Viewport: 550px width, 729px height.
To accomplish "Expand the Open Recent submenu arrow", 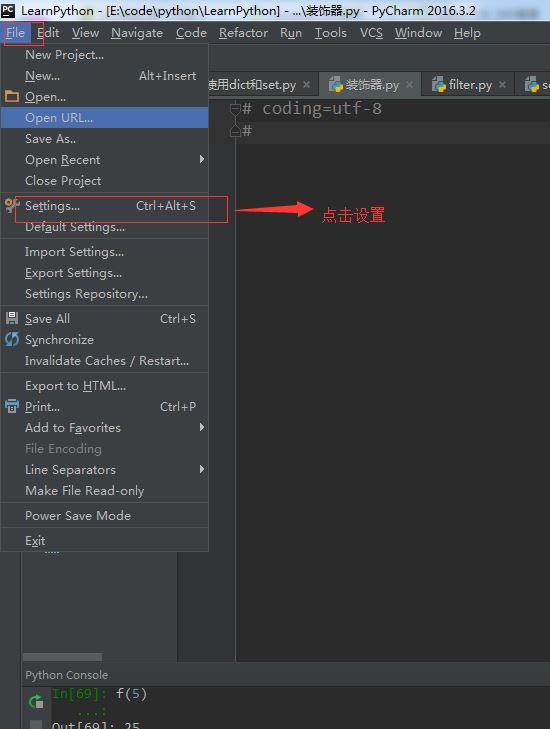I will (202, 159).
